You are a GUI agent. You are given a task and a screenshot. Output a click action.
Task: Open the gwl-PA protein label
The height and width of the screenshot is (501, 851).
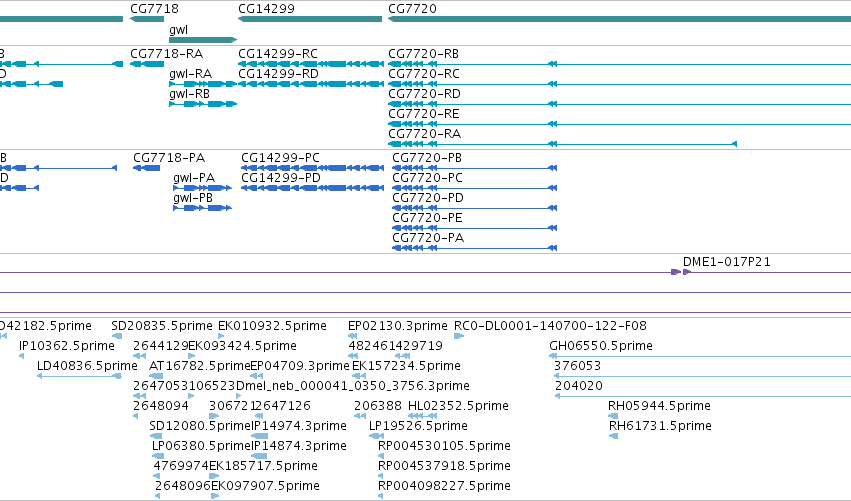click(194, 178)
